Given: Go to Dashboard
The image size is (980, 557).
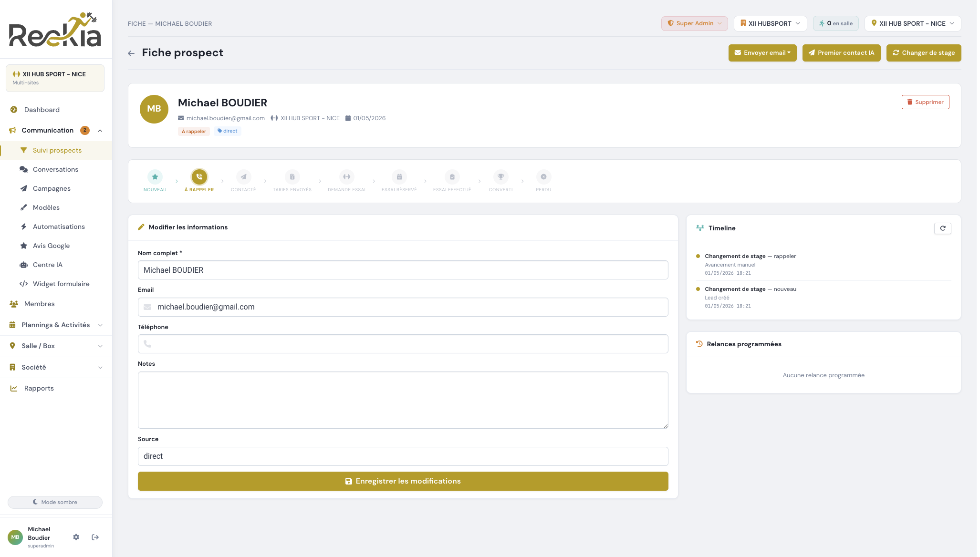Looking at the screenshot, I should [56, 110].
